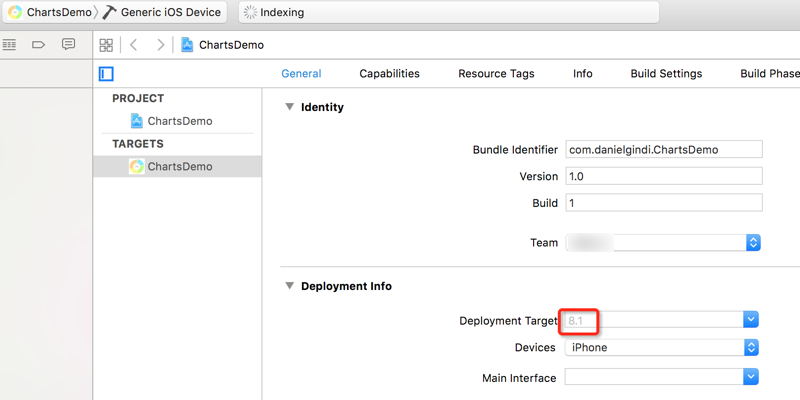Show the debug navigator list icon
The width and height of the screenshot is (800, 400).
[9, 45]
